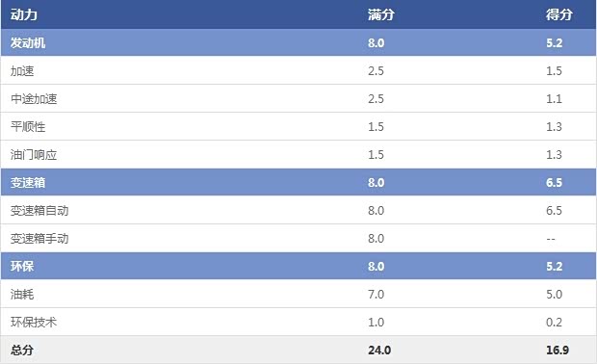Select the 油门响应 row label
This screenshot has height=364, width=597.
[34, 155]
